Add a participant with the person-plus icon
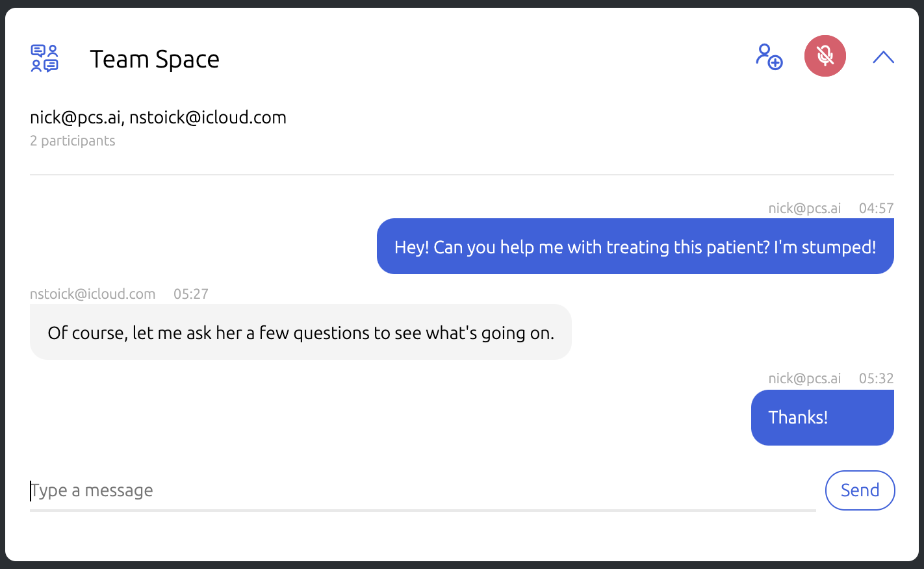This screenshot has height=569, width=924. coord(769,57)
